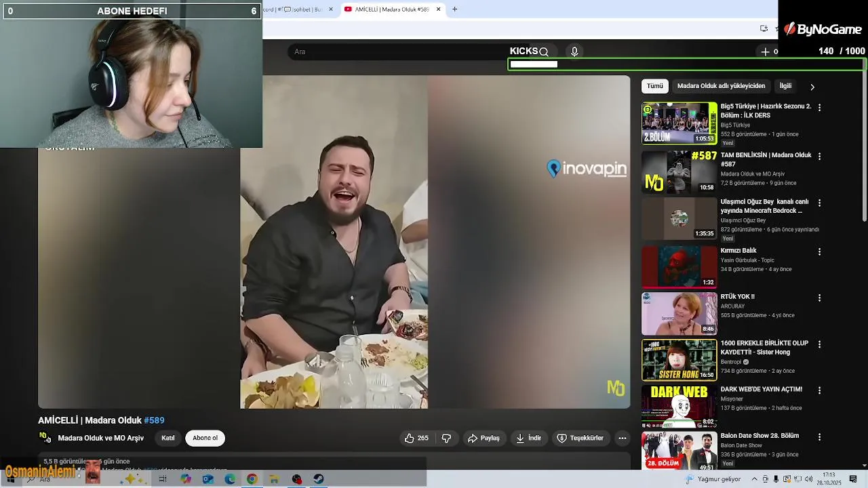Image resolution: width=868 pixels, height=488 pixels.
Task: Click the Teşekkürler thanks button
Action: (x=580, y=438)
